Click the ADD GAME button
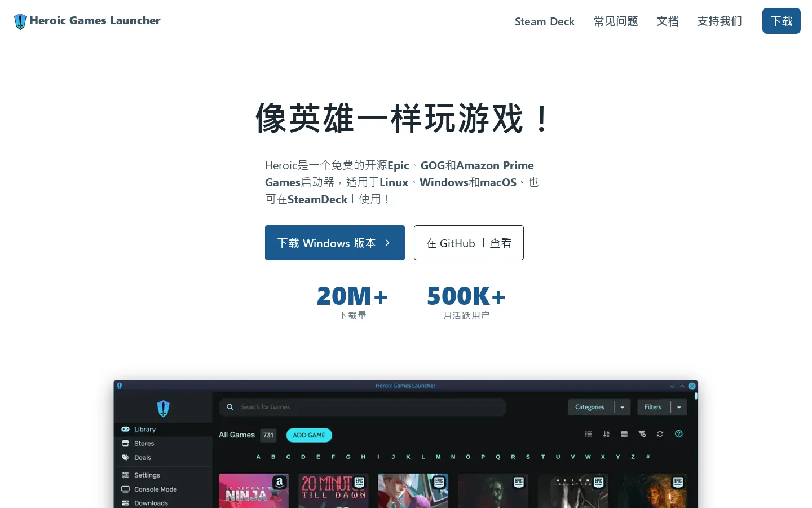Image resolution: width=812 pixels, height=508 pixels. [x=309, y=435]
